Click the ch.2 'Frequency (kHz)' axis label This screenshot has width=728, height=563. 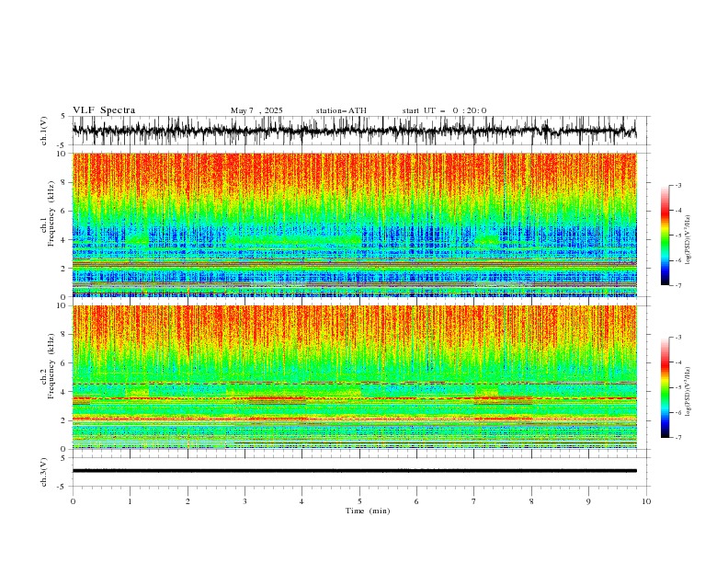point(51,365)
